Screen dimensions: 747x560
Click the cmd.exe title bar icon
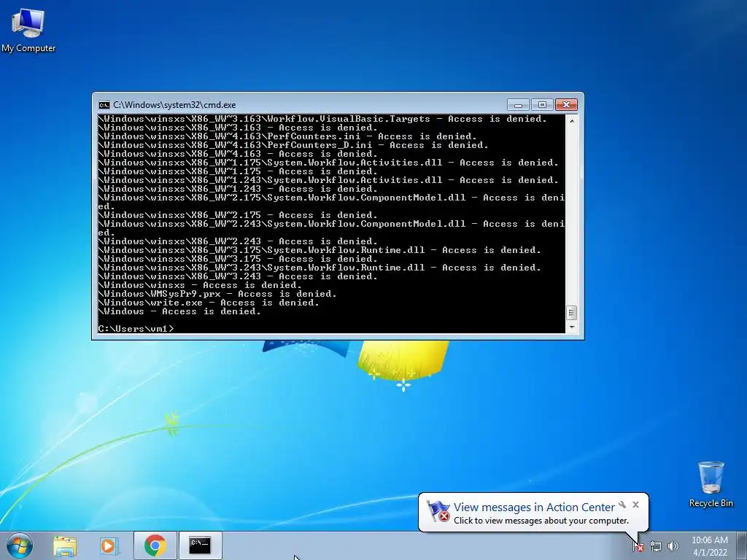104,105
